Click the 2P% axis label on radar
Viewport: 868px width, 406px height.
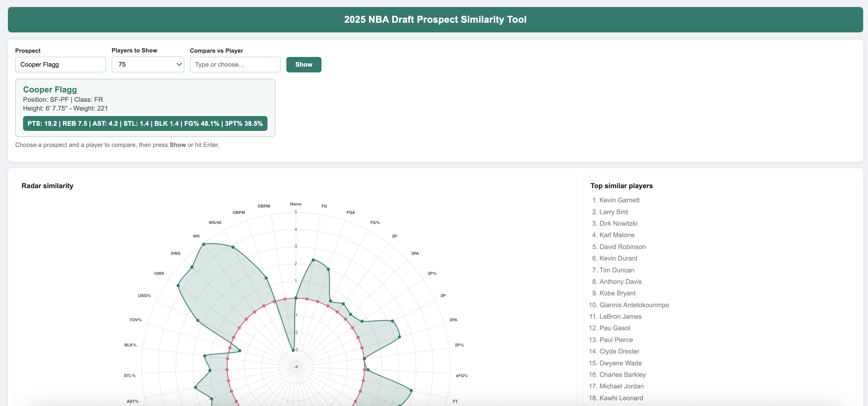click(x=459, y=345)
